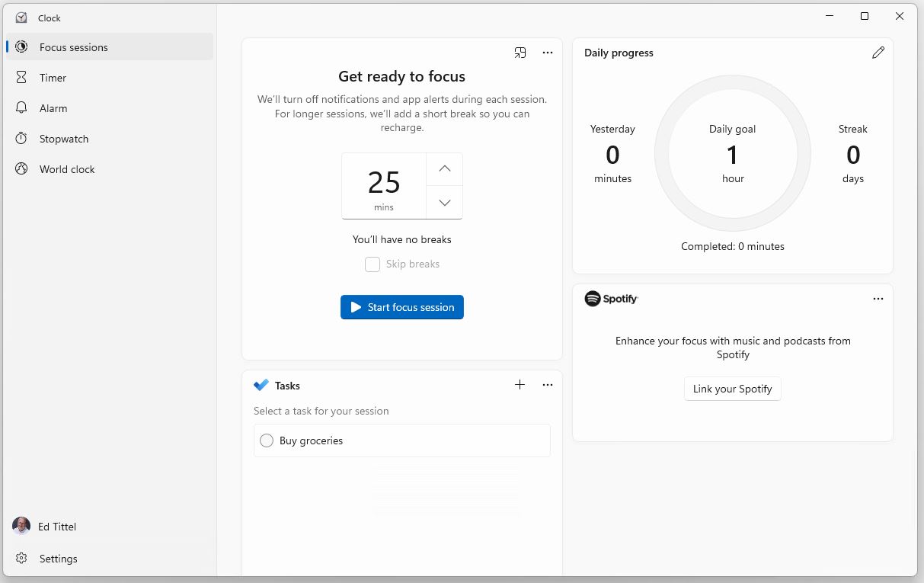Screen dimensions: 924x583
Task: Open the focus session more options menu
Action: (x=548, y=53)
